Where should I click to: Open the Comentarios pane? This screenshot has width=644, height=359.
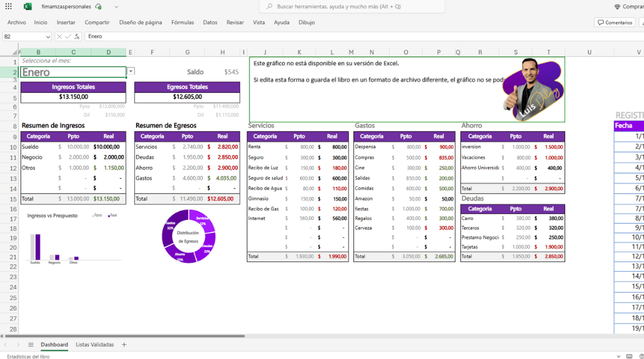(615, 23)
